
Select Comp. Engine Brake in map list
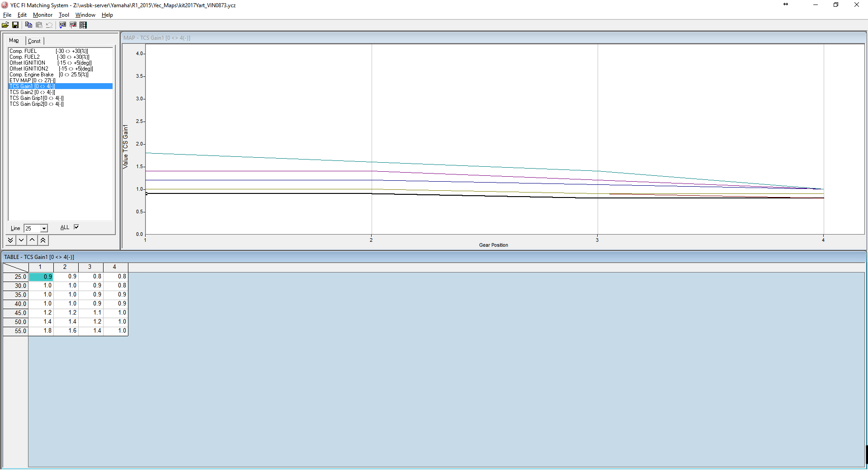pyautogui.click(x=32, y=75)
